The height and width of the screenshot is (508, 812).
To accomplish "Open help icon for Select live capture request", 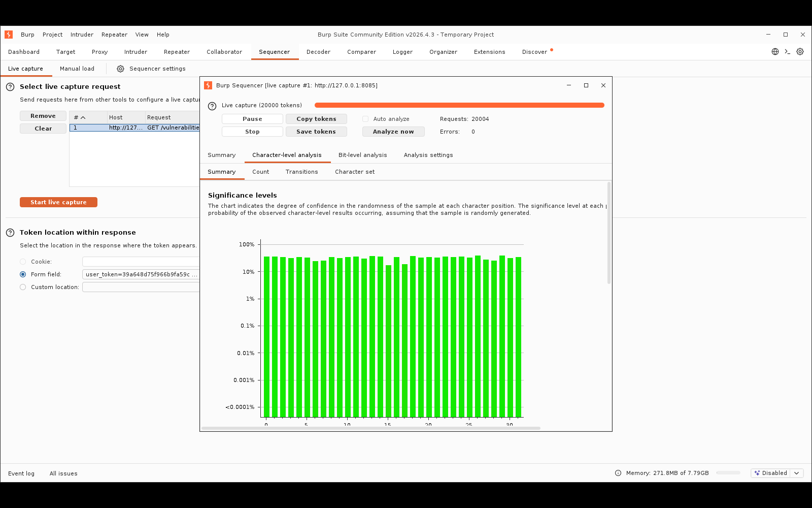I will [10, 87].
